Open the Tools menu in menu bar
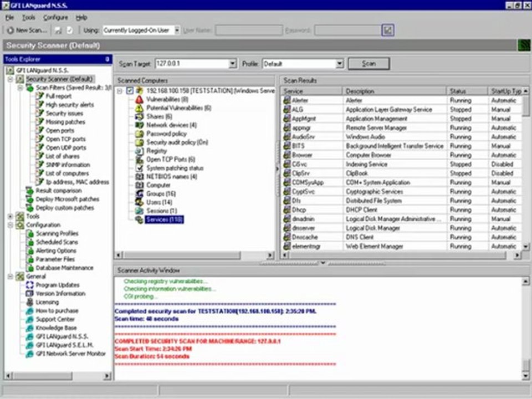This screenshot has width=532, height=399. click(x=28, y=18)
